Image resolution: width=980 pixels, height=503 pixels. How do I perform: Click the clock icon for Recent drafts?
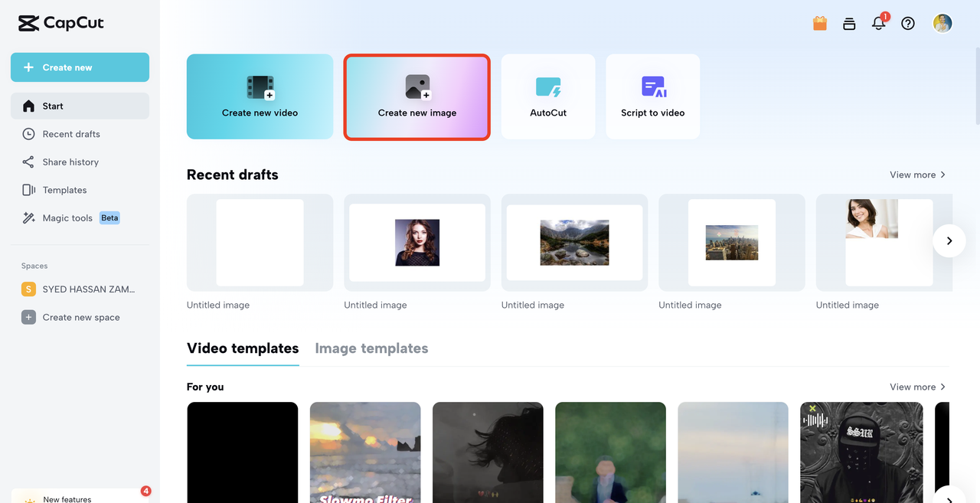coord(28,134)
